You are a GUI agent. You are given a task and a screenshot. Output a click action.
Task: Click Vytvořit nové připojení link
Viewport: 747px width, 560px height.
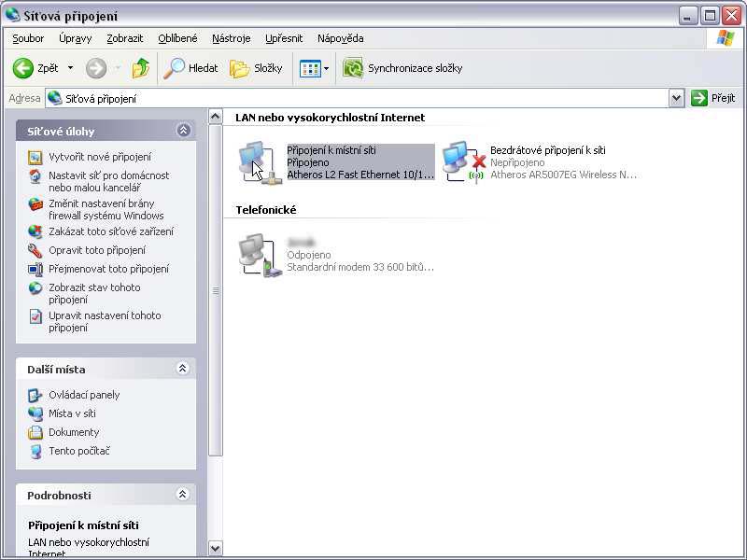pos(99,157)
